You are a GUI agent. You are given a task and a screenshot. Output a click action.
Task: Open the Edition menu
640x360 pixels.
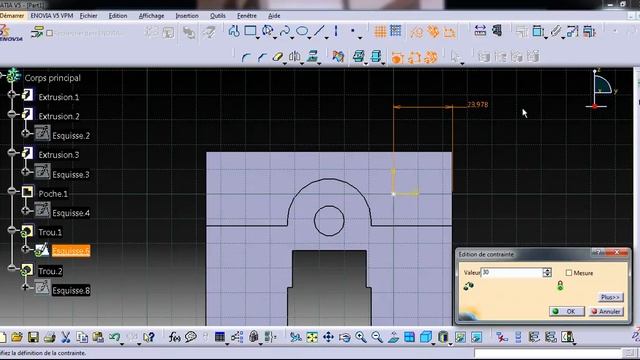click(118, 16)
